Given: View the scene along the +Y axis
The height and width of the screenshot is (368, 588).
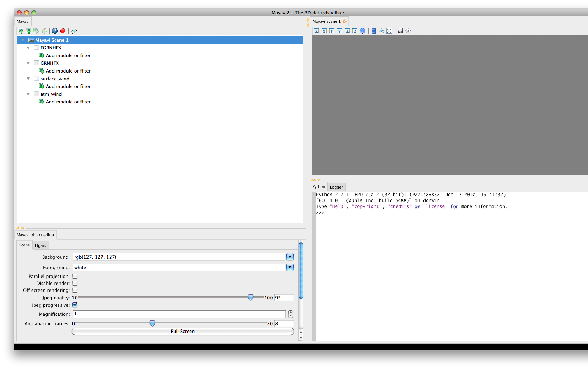Looking at the screenshot, I should coord(339,31).
